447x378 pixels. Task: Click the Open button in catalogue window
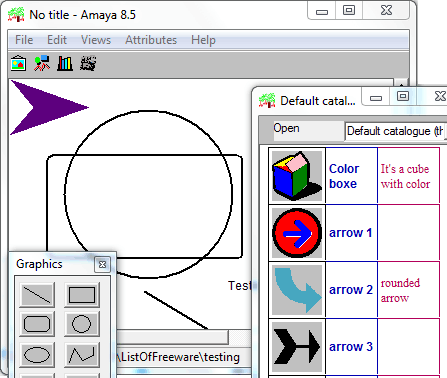tap(286, 128)
